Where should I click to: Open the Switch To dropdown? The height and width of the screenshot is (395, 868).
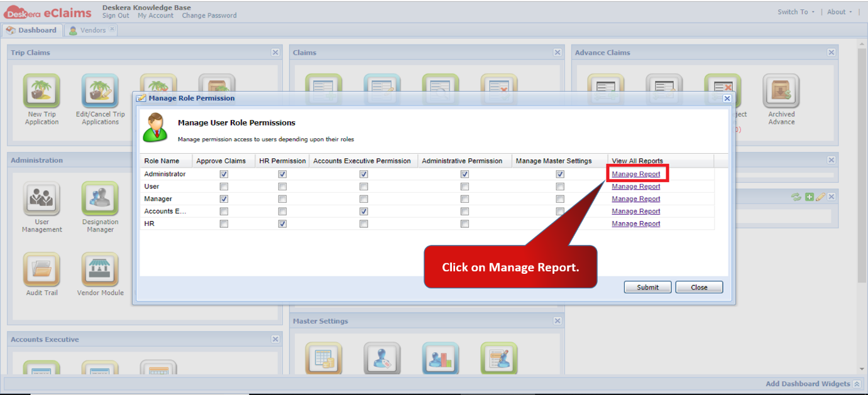point(796,12)
